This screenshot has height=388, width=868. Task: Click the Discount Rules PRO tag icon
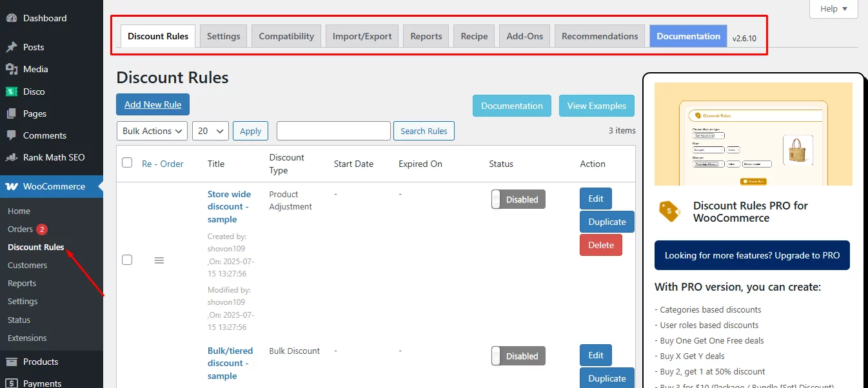(669, 211)
